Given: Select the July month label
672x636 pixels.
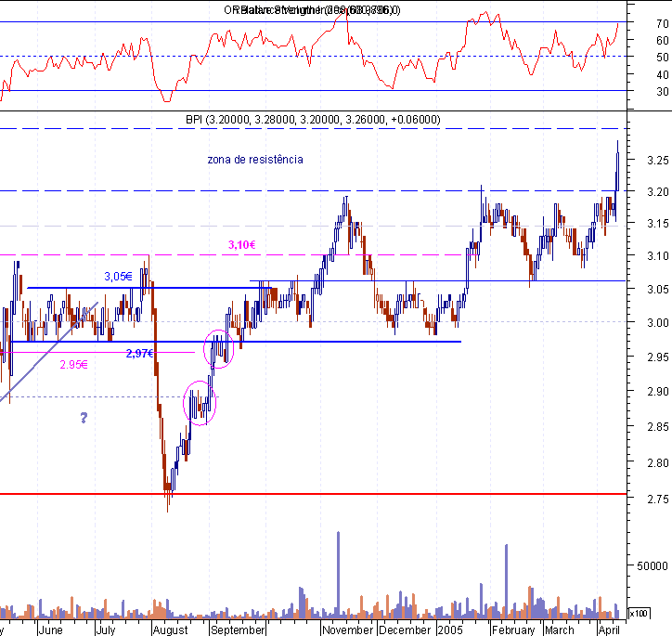Looking at the screenshot, I should (x=106, y=630).
